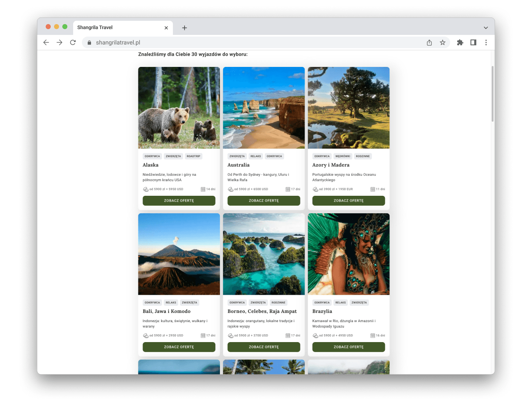Close the Shangrila Travel tab
This screenshot has width=532, height=409.
click(166, 28)
